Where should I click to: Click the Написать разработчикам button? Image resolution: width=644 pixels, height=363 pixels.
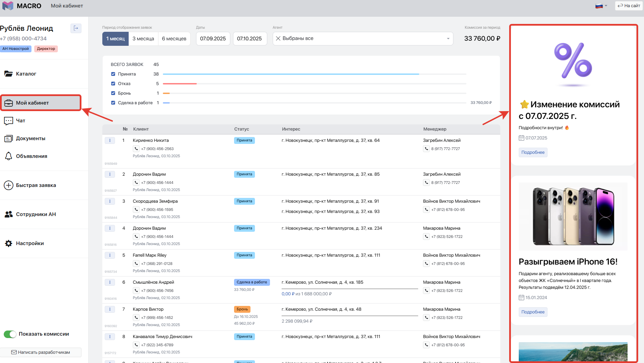pos(41,352)
